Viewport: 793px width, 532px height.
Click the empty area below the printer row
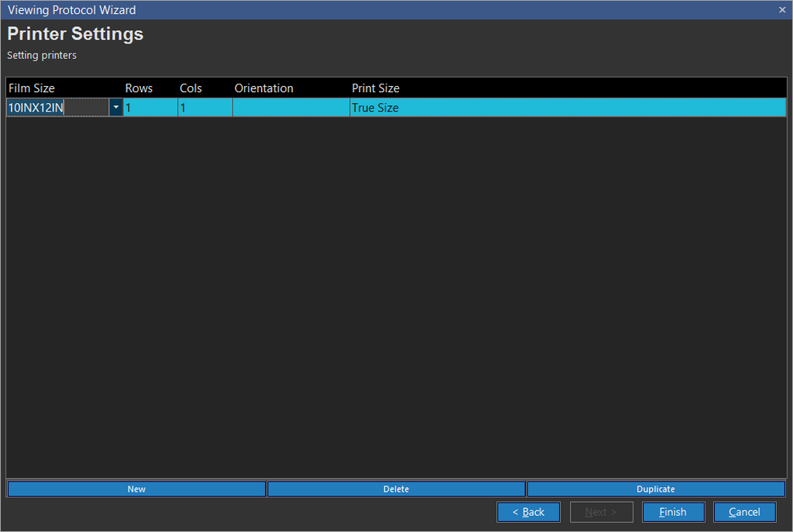pos(396,294)
